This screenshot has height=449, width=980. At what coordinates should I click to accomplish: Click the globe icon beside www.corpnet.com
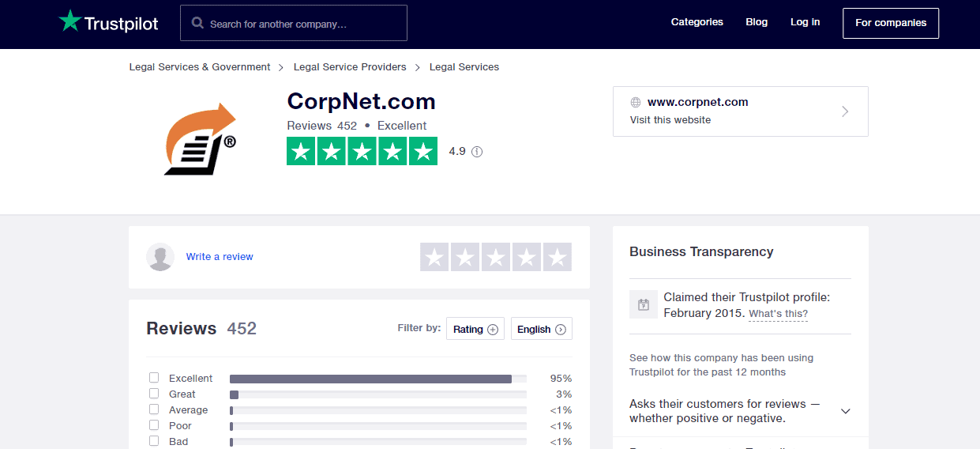point(636,102)
